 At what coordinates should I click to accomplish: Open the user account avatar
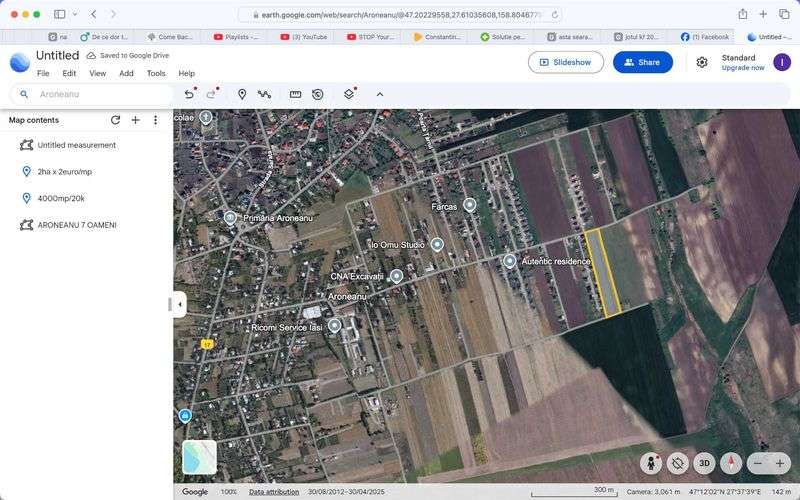782,62
